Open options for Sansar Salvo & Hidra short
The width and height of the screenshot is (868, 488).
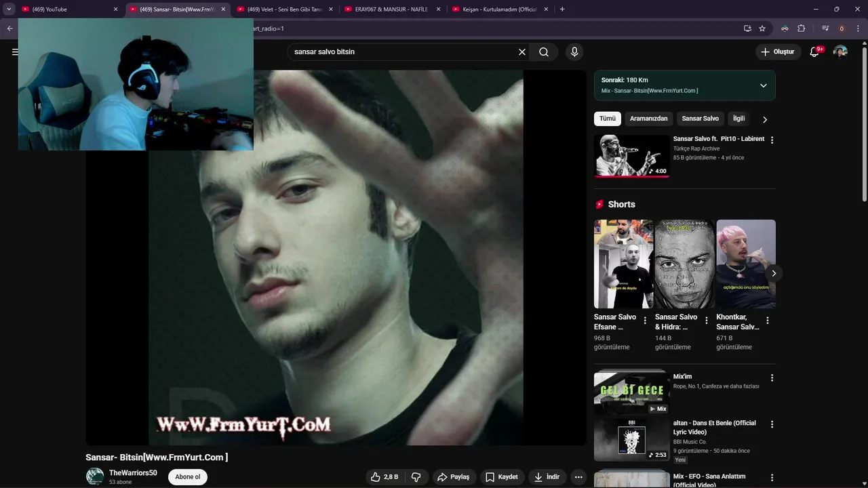(706, 321)
